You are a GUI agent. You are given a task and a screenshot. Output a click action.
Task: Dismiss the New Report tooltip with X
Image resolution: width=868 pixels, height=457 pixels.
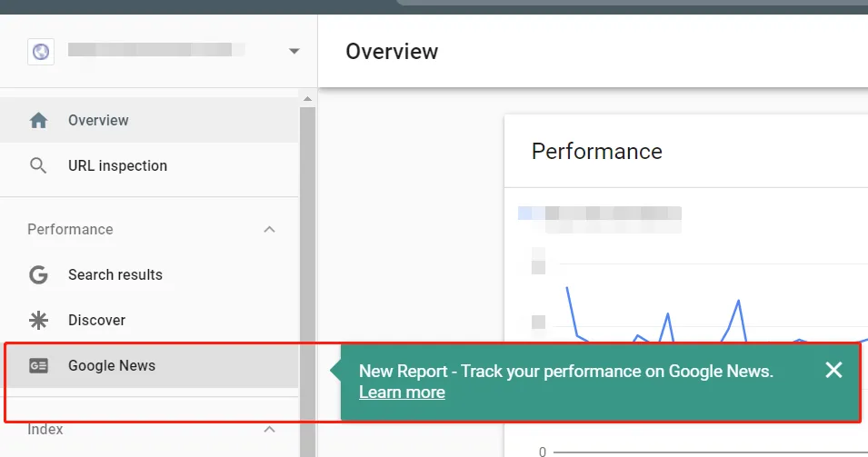click(x=833, y=370)
